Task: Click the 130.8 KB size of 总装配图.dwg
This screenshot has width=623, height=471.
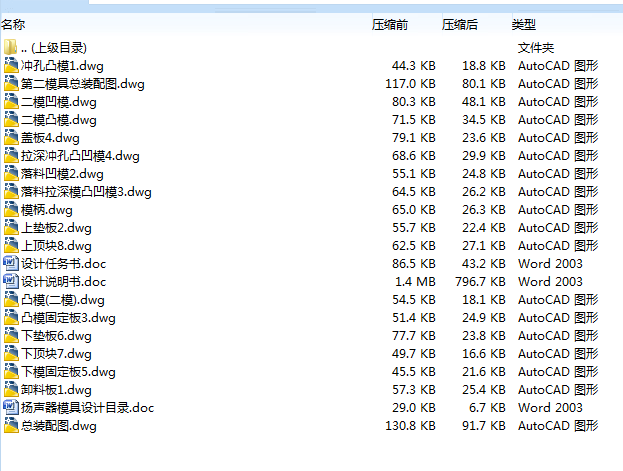Action: click(x=410, y=426)
